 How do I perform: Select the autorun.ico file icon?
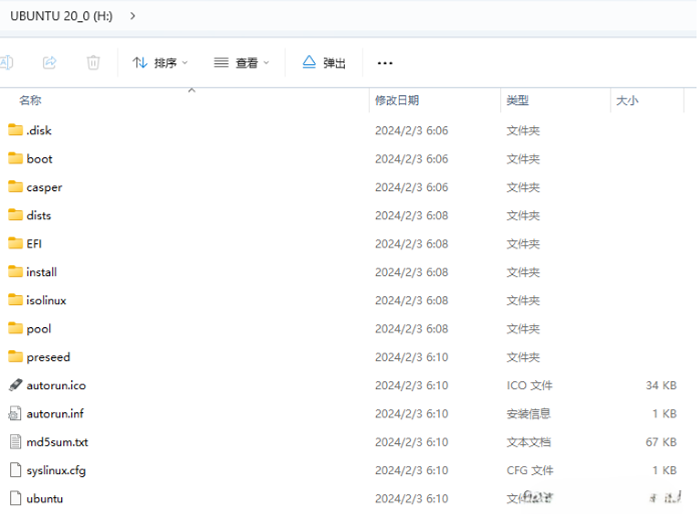[x=16, y=385]
